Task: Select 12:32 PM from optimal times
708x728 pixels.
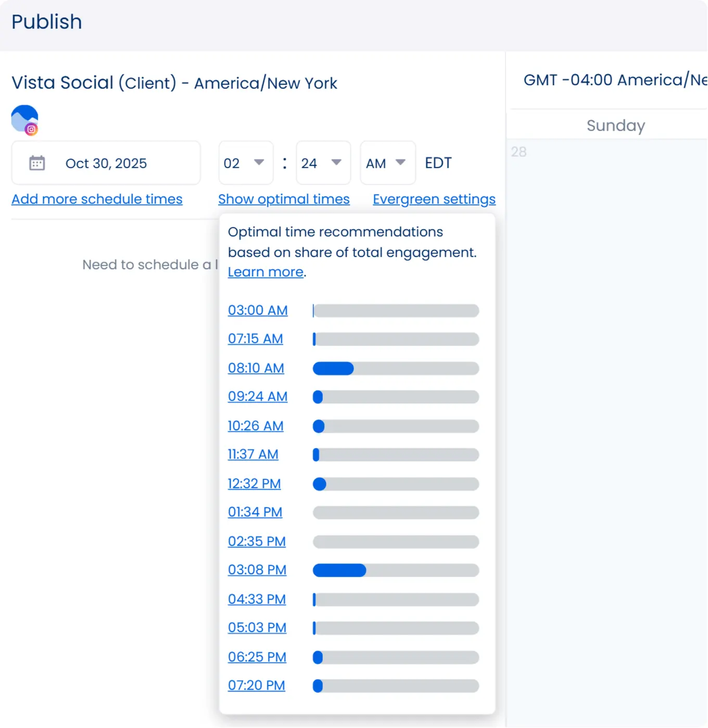Action: 254,484
